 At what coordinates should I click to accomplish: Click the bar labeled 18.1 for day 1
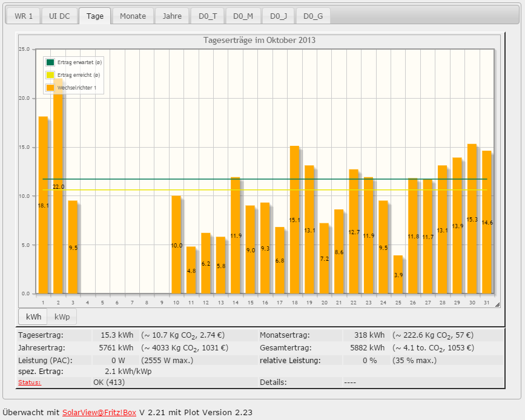(43, 205)
